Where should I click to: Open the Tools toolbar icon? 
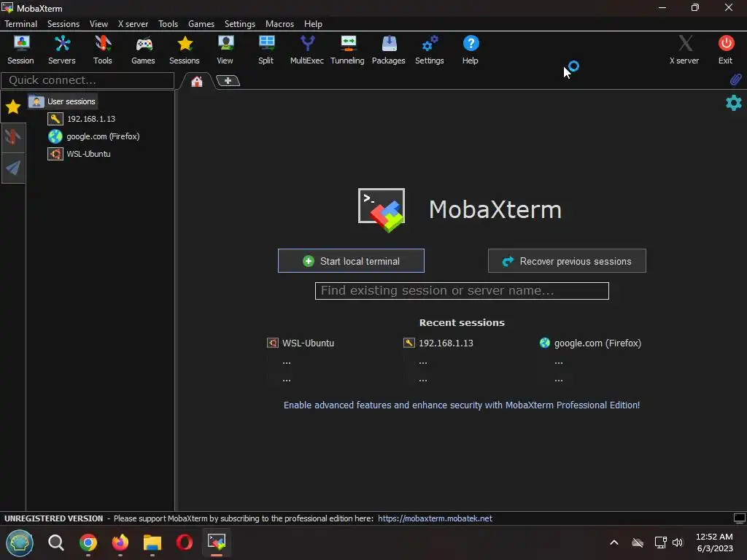tap(102, 50)
